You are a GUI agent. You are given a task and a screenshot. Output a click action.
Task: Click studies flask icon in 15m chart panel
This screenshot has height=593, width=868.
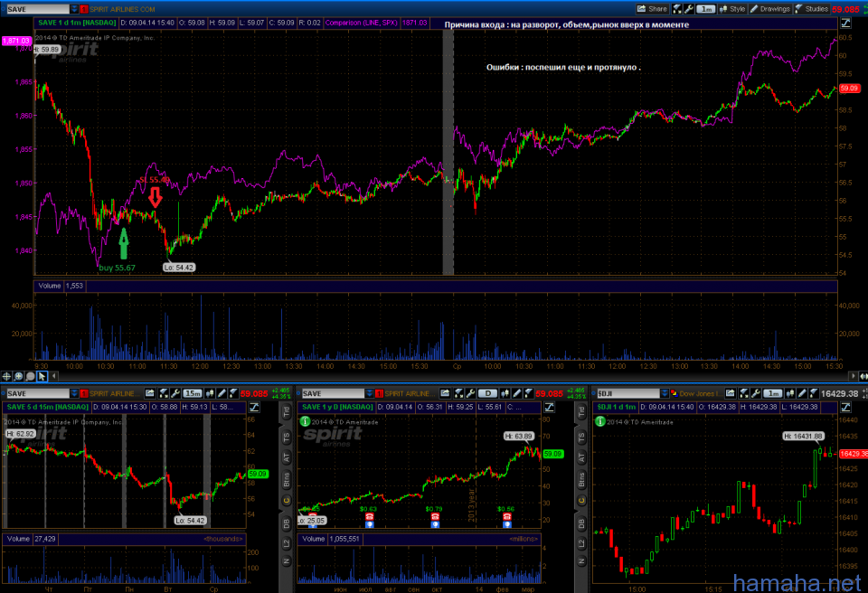pyautogui.click(x=233, y=393)
